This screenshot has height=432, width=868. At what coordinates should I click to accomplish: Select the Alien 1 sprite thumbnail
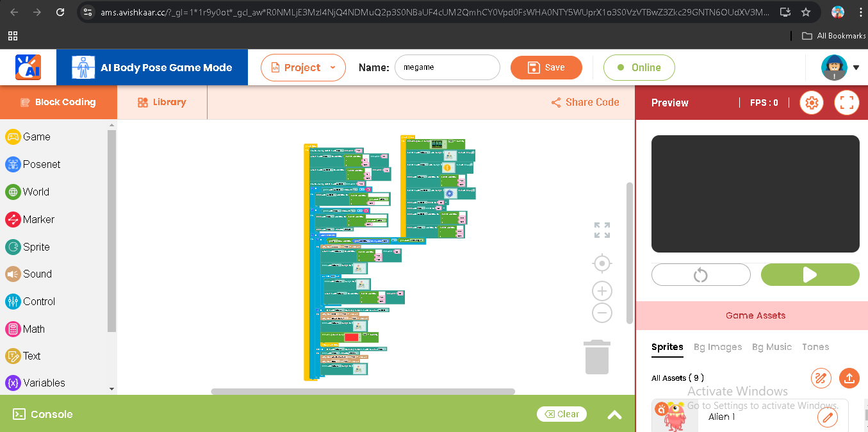(x=675, y=417)
